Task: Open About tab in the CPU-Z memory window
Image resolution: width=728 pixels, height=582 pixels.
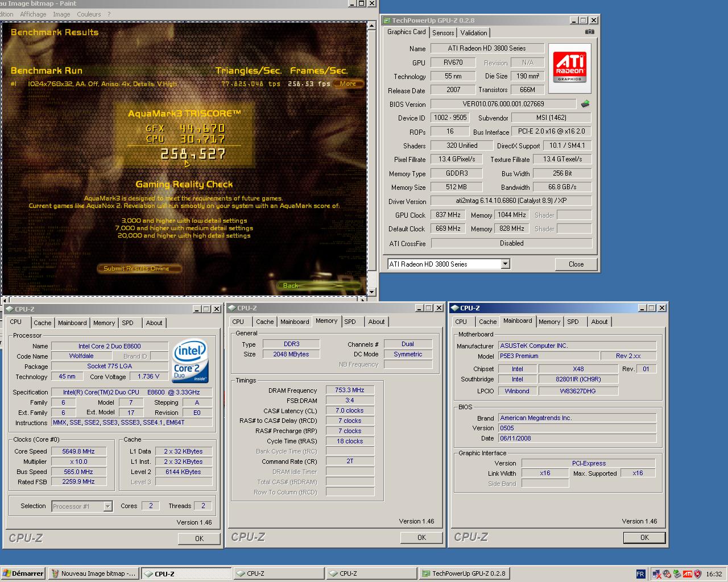Action: 376,322
